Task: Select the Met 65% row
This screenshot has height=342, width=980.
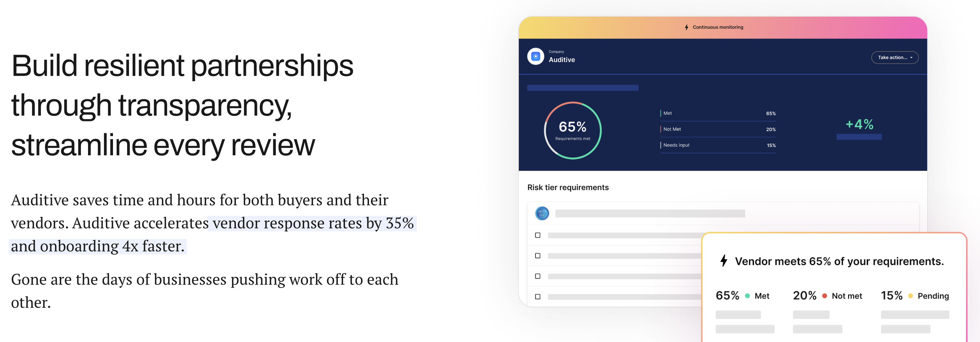Action: tap(718, 113)
